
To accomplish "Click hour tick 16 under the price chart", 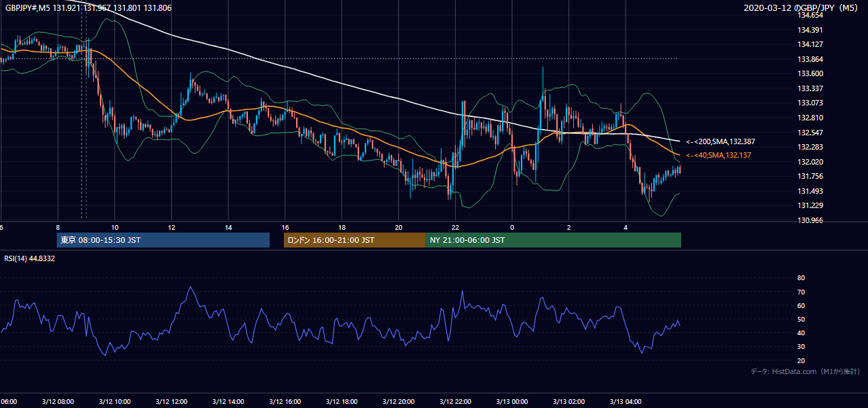I will point(285,227).
